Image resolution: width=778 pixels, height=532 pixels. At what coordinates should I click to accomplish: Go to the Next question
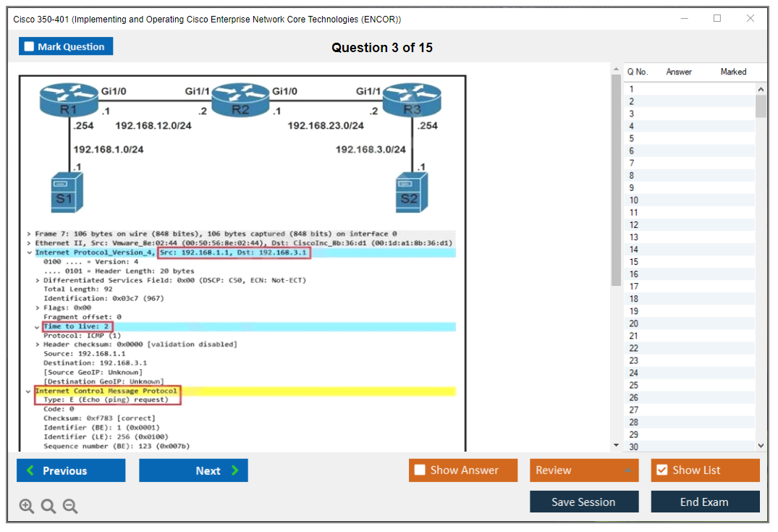193,470
